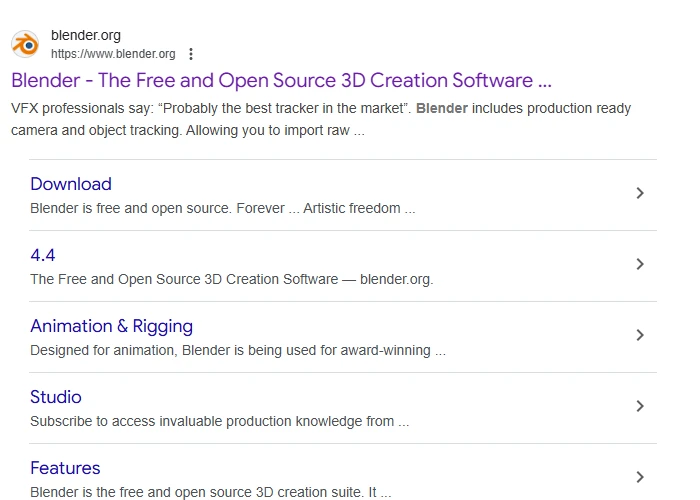This screenshot has width=700, height=500.
Task: Click the Blender logo favicon
Action: tap(25, 44)
